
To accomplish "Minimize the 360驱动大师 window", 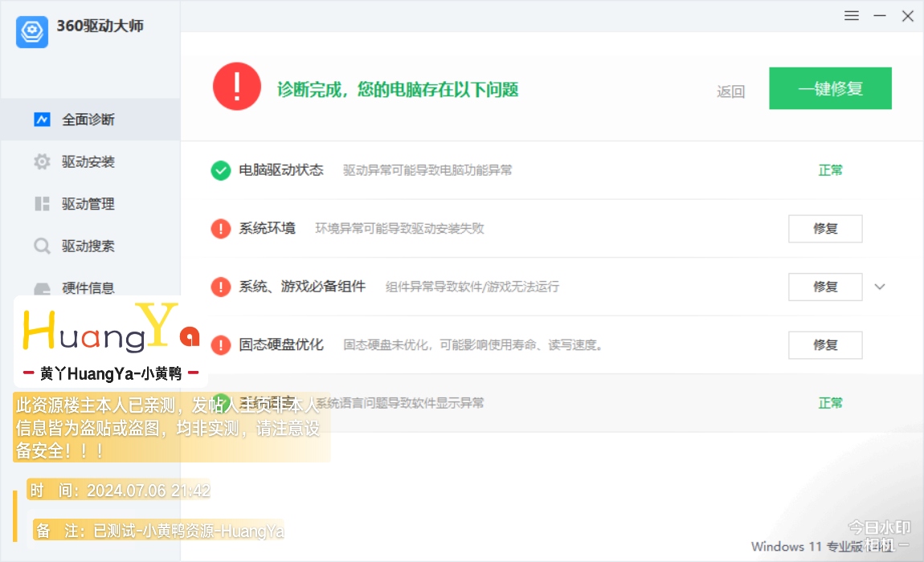I will [x=879, y=16].
